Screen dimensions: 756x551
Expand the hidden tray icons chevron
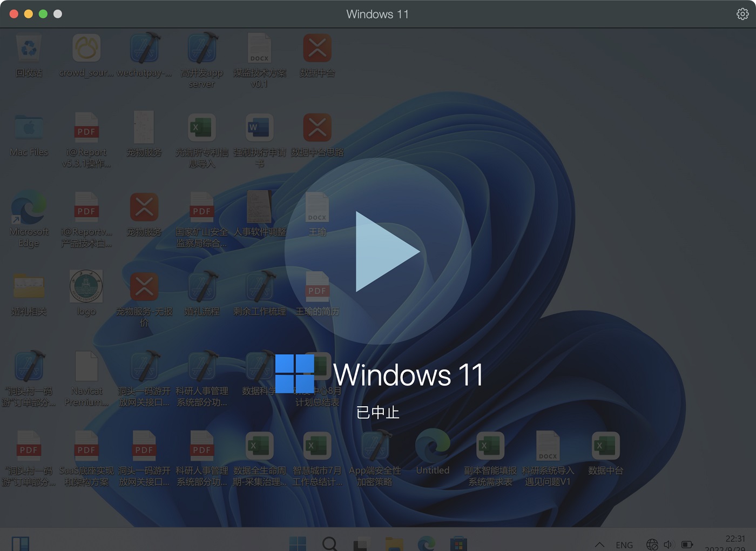point(599,545)
